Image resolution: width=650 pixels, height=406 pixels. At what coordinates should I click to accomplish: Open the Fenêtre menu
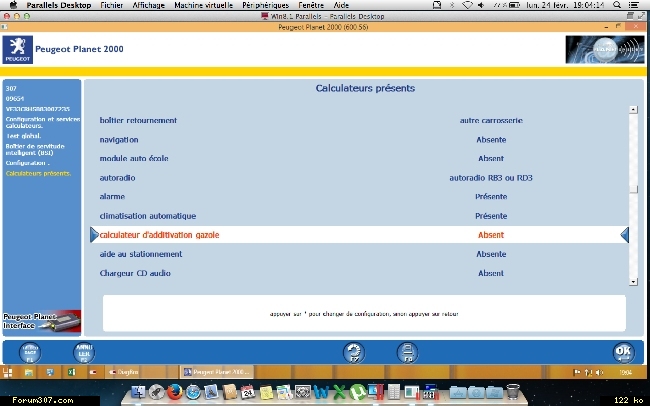pyautogui.click(x=311, y=5)
